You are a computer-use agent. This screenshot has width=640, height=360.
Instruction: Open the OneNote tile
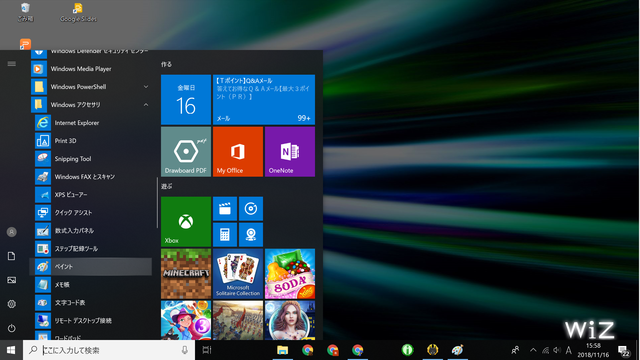tap(290, 151)
